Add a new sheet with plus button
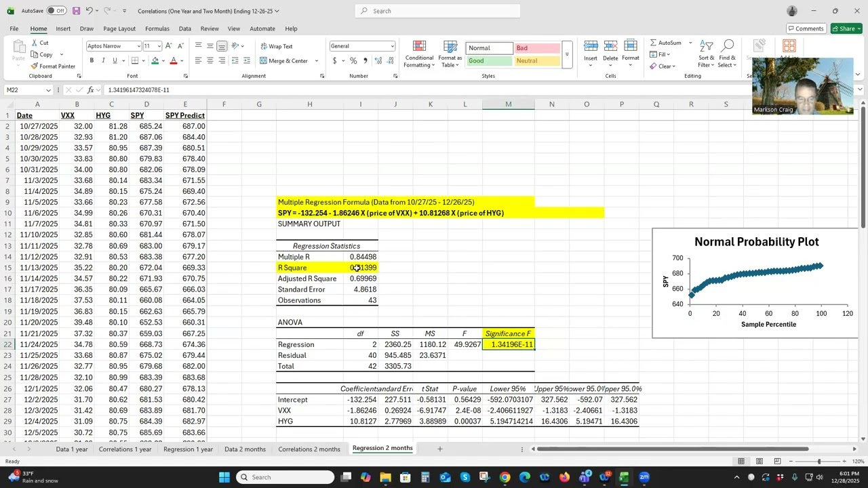The image size is (868, 488). 439,449
